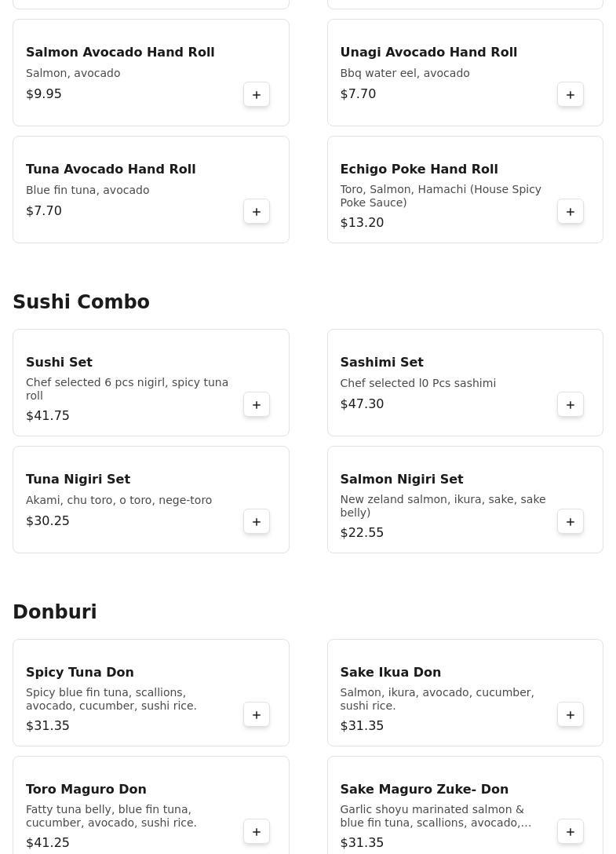Add Echigo Poke Hand Roll to cart
616x854 pixels.
(x=570, y=211)
